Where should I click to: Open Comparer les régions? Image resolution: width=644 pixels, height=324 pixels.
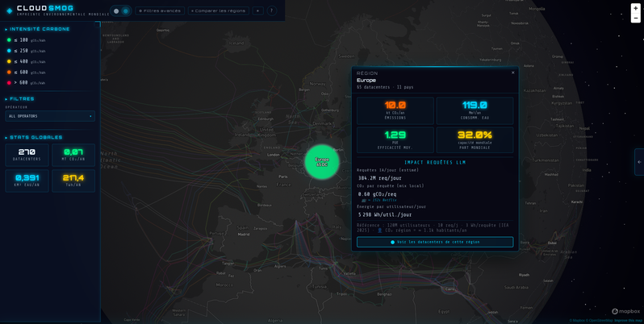[218, 10]
